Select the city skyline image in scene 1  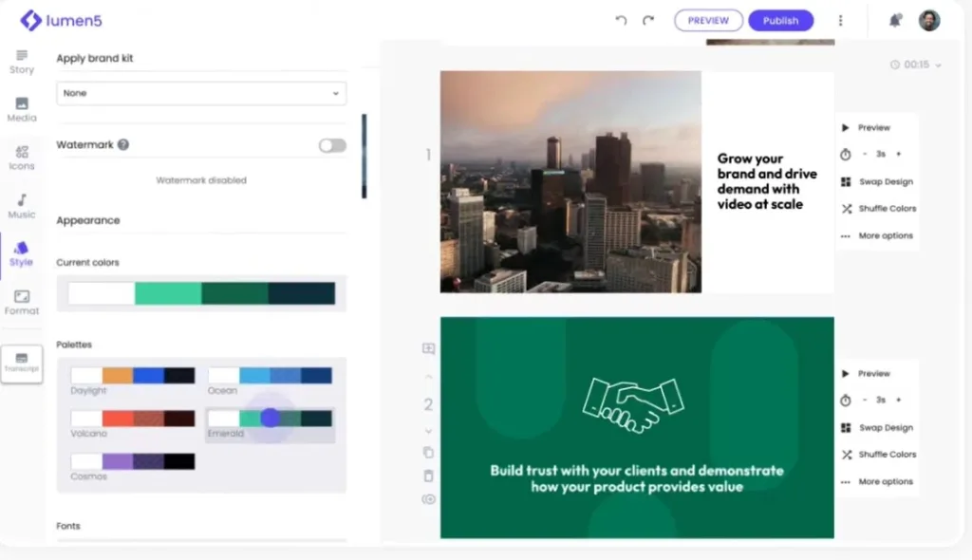click(x=570, y=181)
